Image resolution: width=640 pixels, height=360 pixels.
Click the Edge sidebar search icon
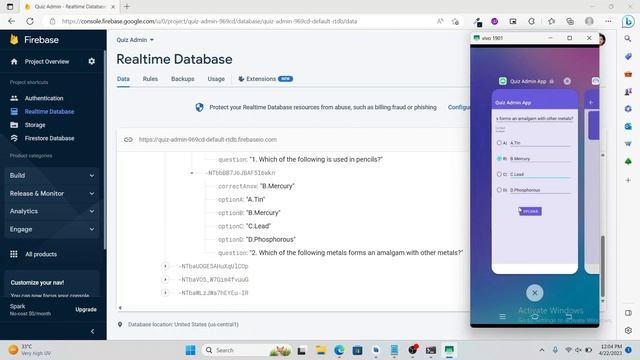[628, 39]
